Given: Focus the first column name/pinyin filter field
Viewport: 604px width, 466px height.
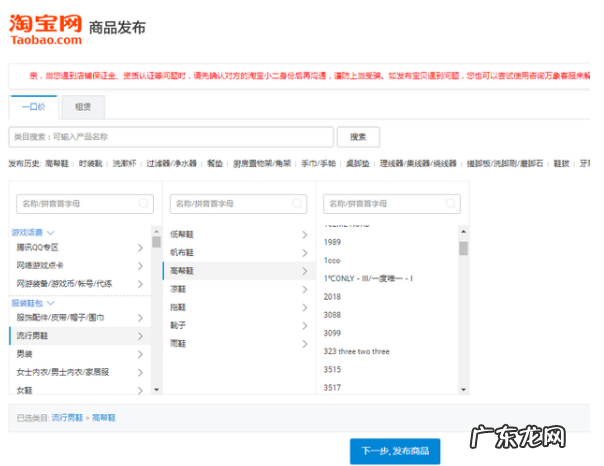Looking at the screenshot, I should point(85,204).
